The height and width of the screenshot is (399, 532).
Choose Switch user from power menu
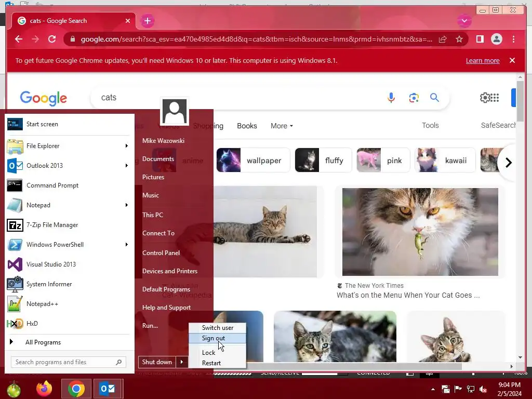click(218, 328)
